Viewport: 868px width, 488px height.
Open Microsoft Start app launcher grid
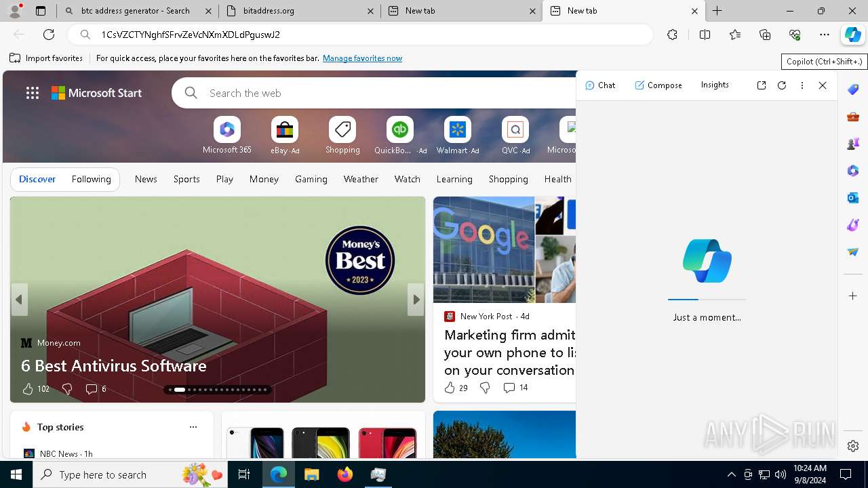[x=33, y=93]
